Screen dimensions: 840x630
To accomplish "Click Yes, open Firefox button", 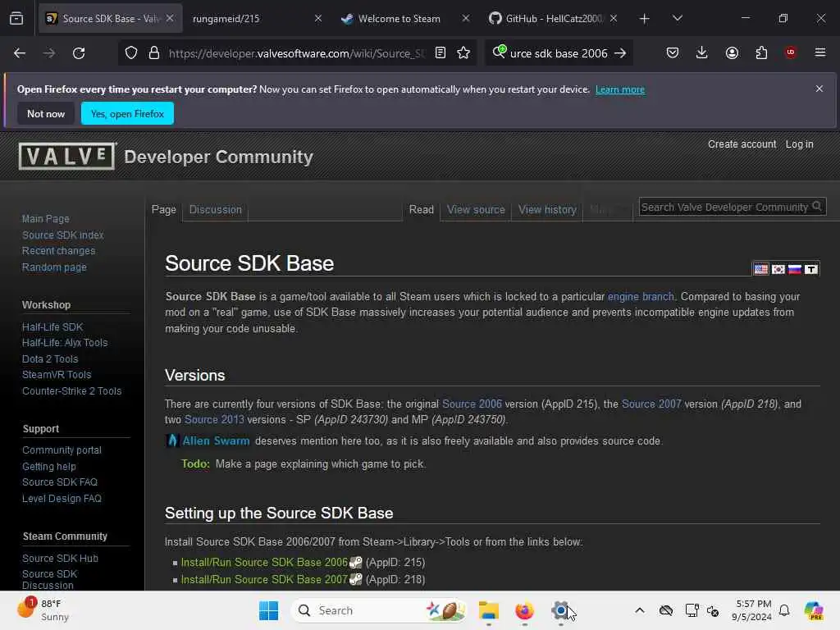I will [127, 113].
